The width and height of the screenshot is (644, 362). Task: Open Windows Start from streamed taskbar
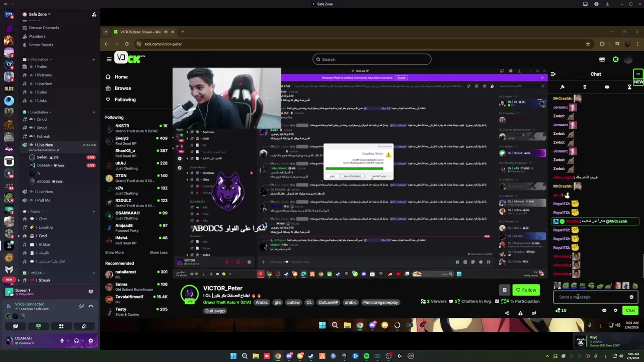[x=322, y=325]
